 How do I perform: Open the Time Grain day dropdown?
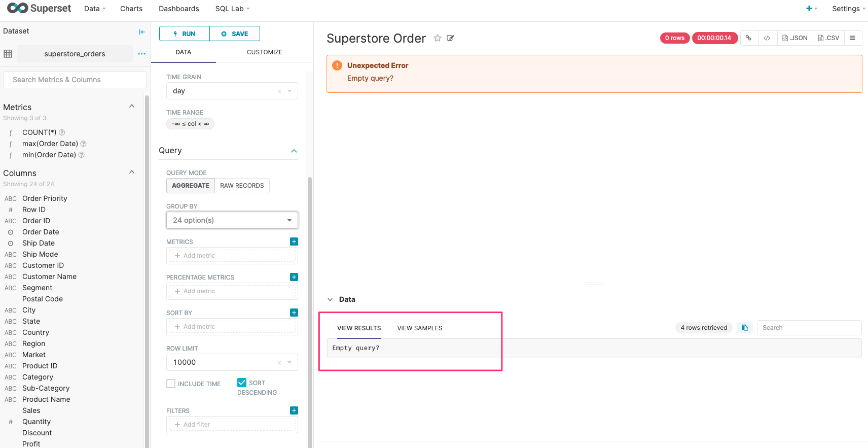point(232,91)
